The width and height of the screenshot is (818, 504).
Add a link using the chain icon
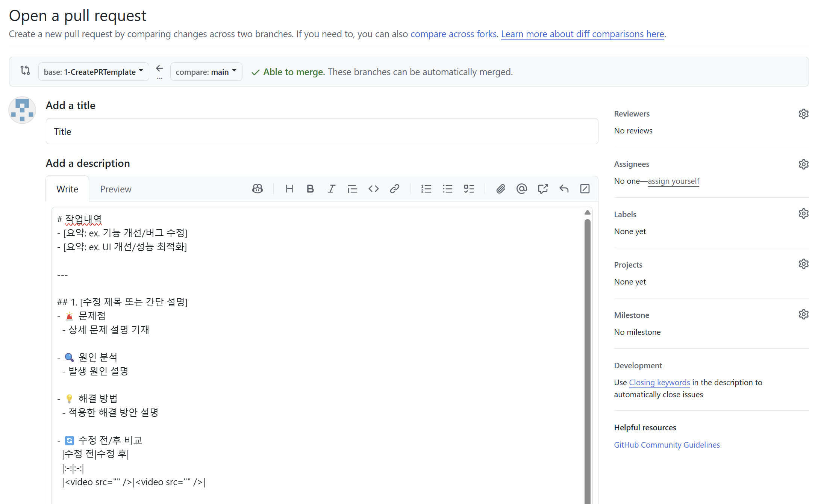click(x=394, y=189)
